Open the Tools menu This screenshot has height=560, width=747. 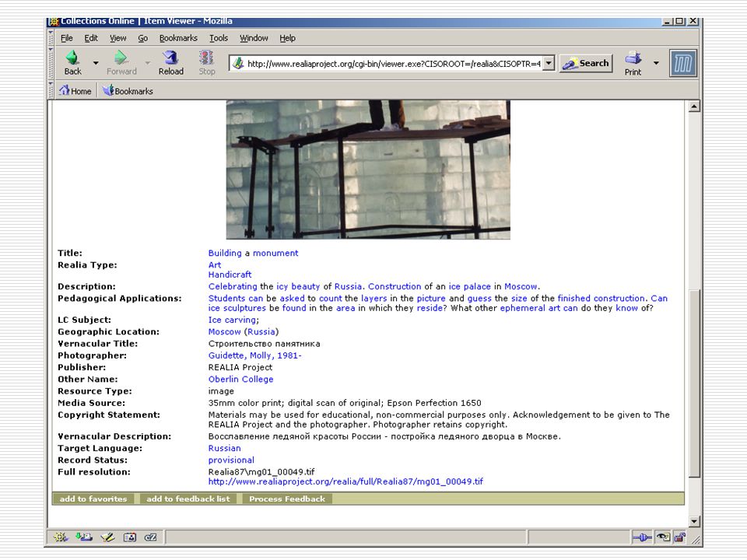point(219,38)
